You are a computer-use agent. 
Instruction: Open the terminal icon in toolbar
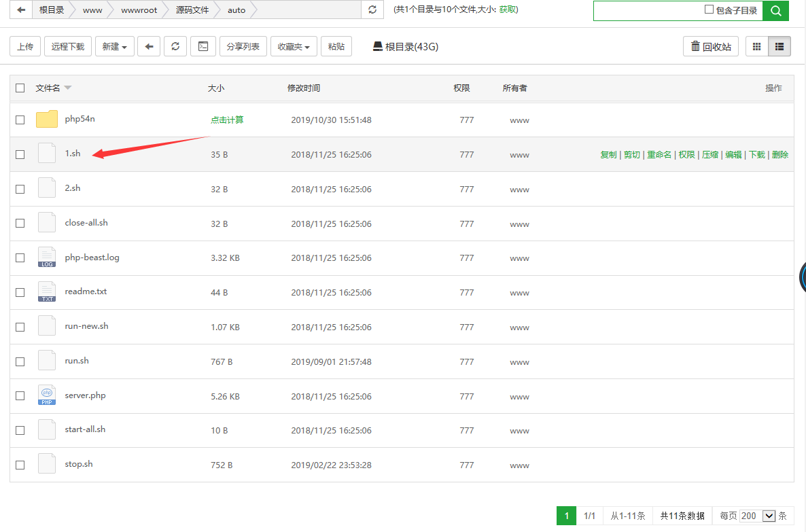(203, 46)
